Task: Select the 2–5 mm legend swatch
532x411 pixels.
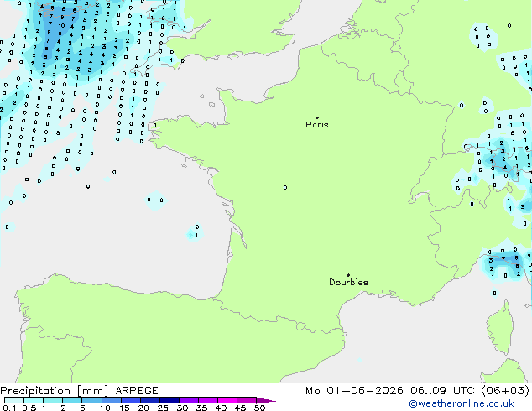Action: pyautogui.click(x=72, y=400)
